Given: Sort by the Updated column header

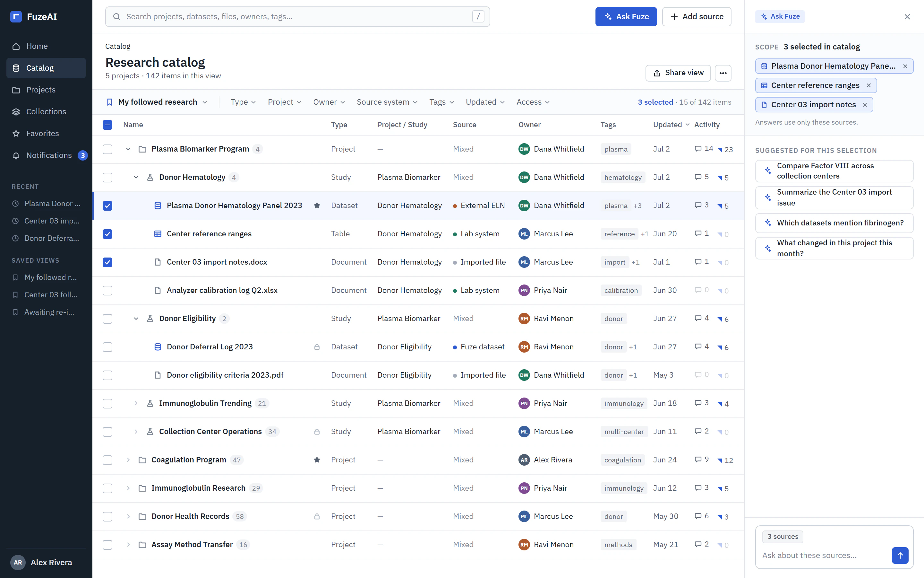Looking at the screenshot, I should 671,125.
